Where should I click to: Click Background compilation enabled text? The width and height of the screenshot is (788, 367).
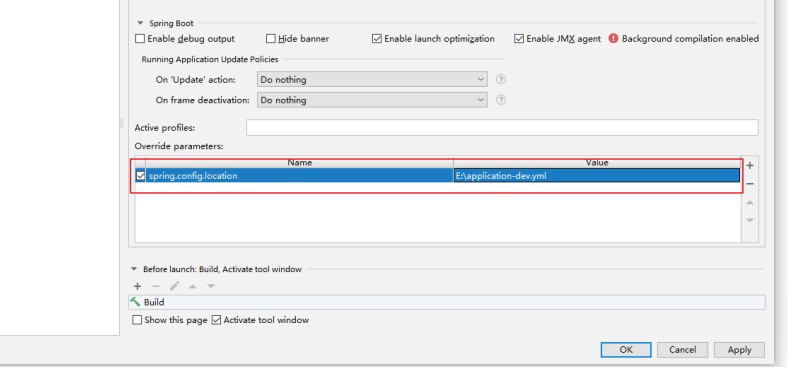[691, 39]
